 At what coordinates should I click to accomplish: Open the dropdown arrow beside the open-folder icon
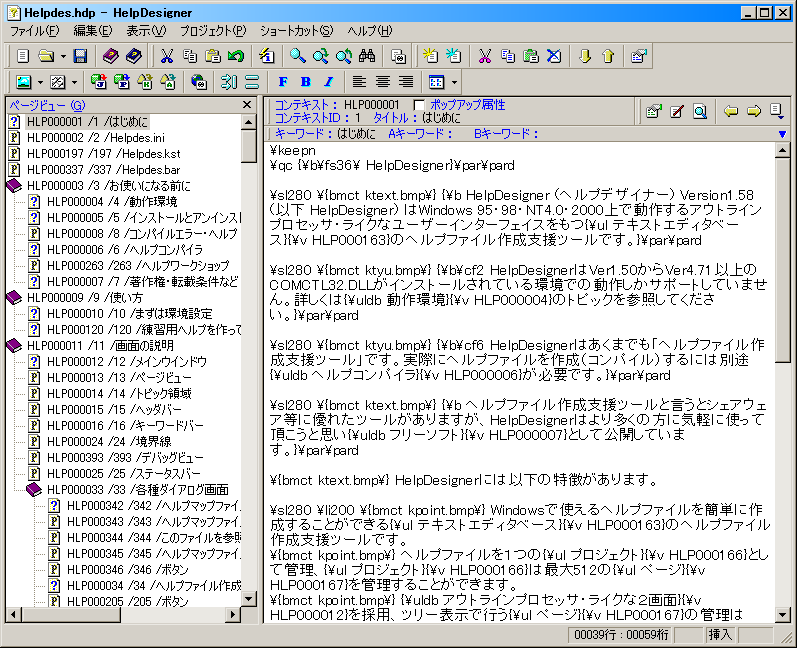(x=62, y=56)
